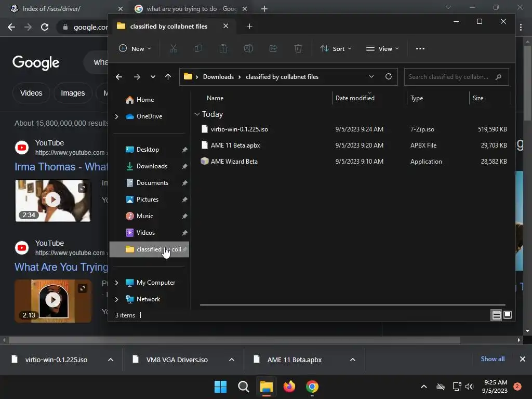Click Images filter on Google page
Viewport: 532px width, 399px height.
[x=73, y=93]
